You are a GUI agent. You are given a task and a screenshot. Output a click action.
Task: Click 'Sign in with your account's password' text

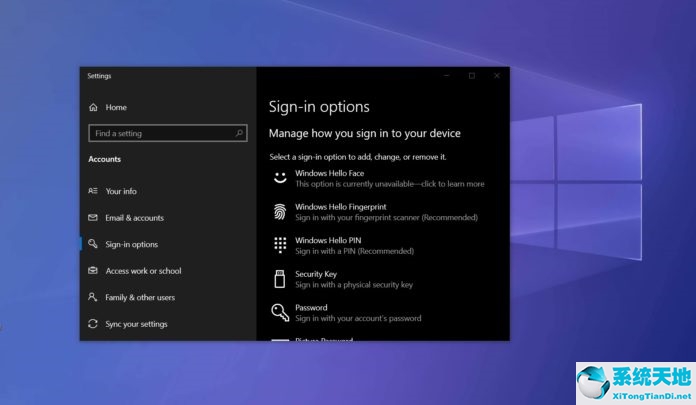tap(358, 318)
